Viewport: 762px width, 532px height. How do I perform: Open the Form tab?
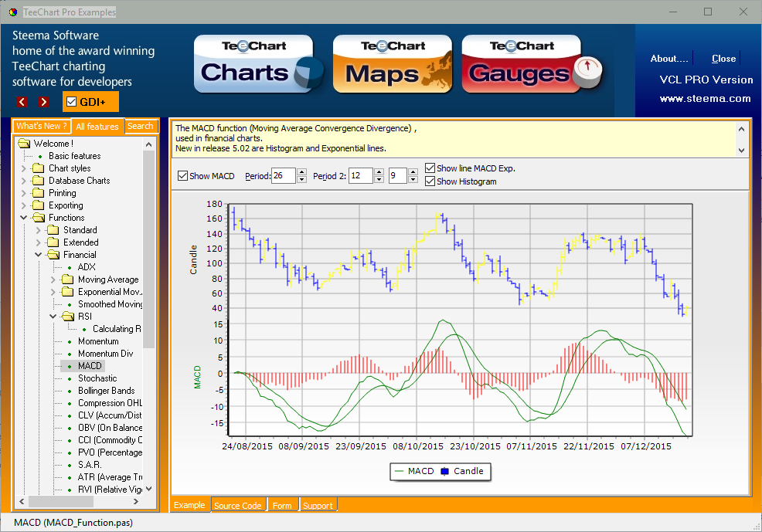282,505
